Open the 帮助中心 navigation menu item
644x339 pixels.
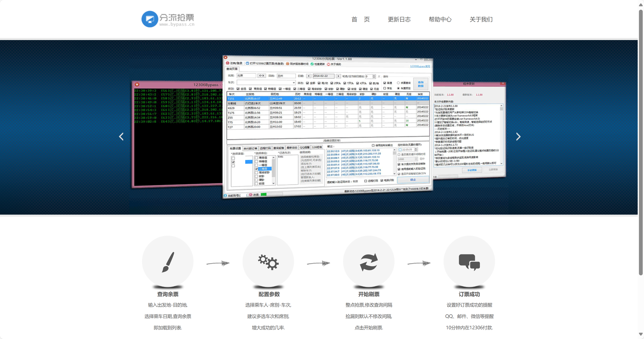click(x=440, y=19)
